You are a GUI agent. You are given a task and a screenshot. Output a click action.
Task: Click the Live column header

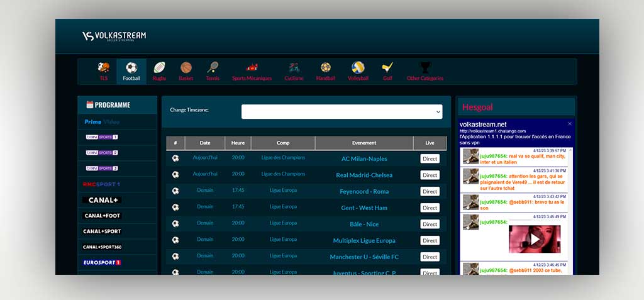tap(430, 143)
